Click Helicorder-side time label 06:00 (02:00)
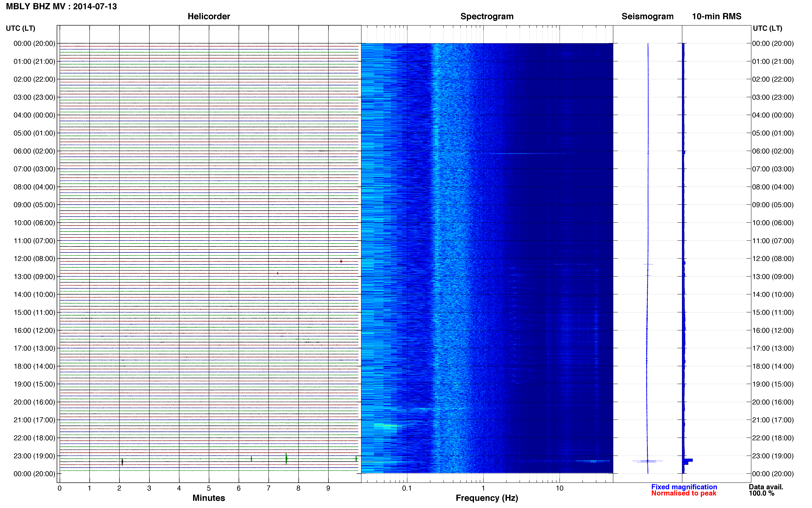This screenshot has width=812, height=508. (34, 151)
